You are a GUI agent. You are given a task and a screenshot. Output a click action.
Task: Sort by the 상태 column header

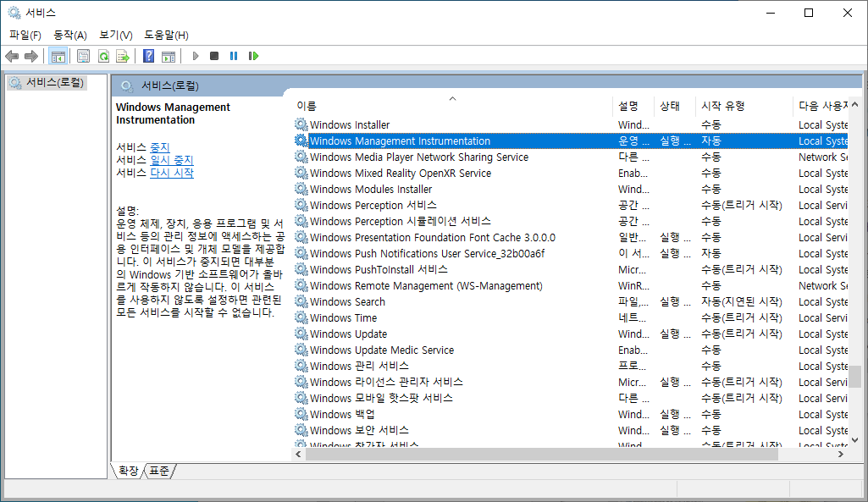point(675,106)
